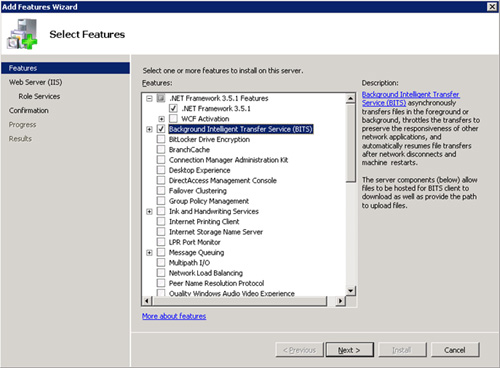Screen dimensions: 500x368
Task: Enable the WCF Activation checkbox
Action: click(x=173, y=119)
